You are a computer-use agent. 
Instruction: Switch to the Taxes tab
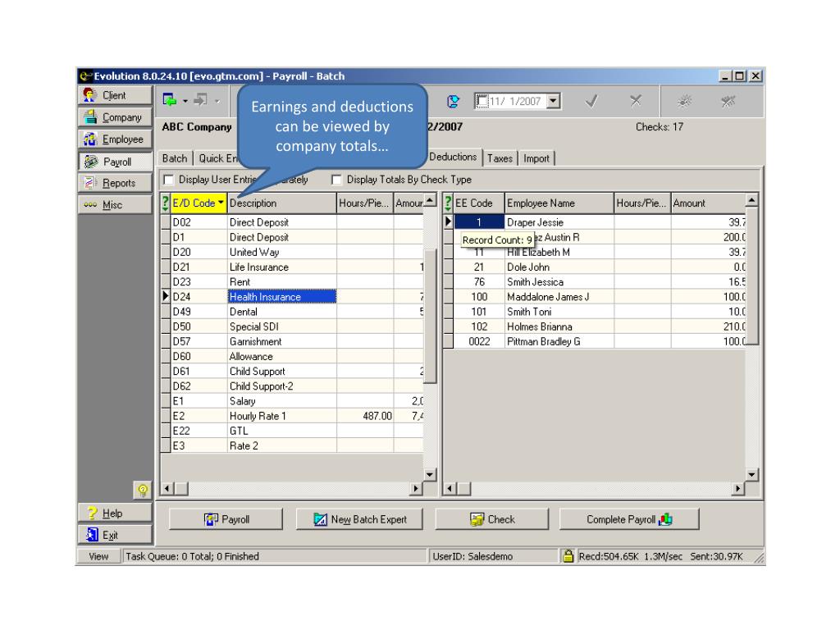(500, 158)
